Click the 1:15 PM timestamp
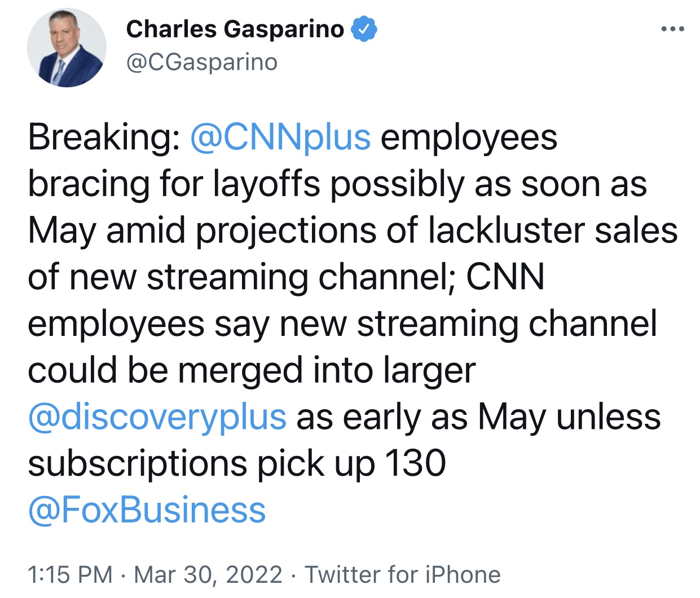 point(70,575)
